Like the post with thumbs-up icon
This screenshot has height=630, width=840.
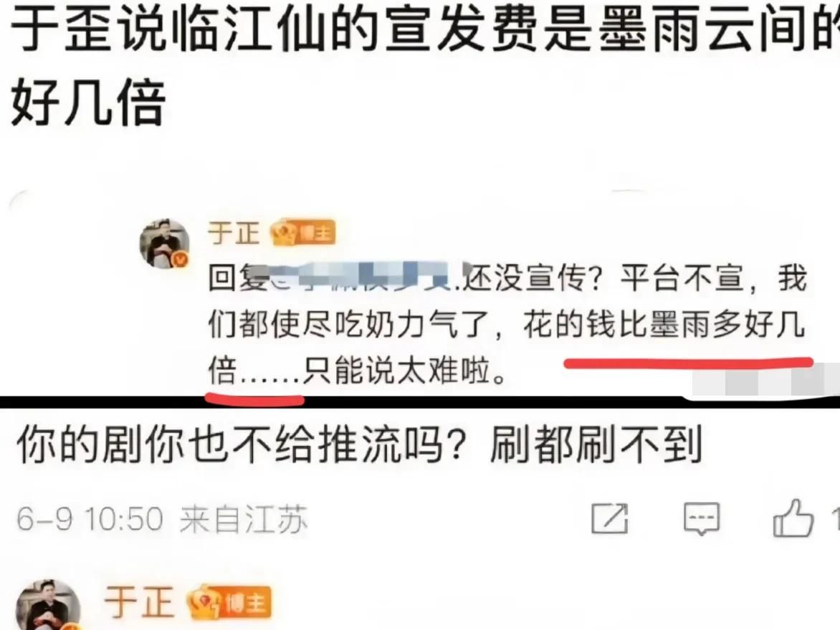792,518
